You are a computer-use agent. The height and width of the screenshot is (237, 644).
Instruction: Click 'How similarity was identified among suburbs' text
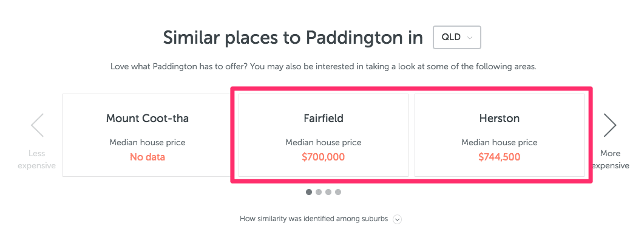pyautogui.click(x=314, y=219)
